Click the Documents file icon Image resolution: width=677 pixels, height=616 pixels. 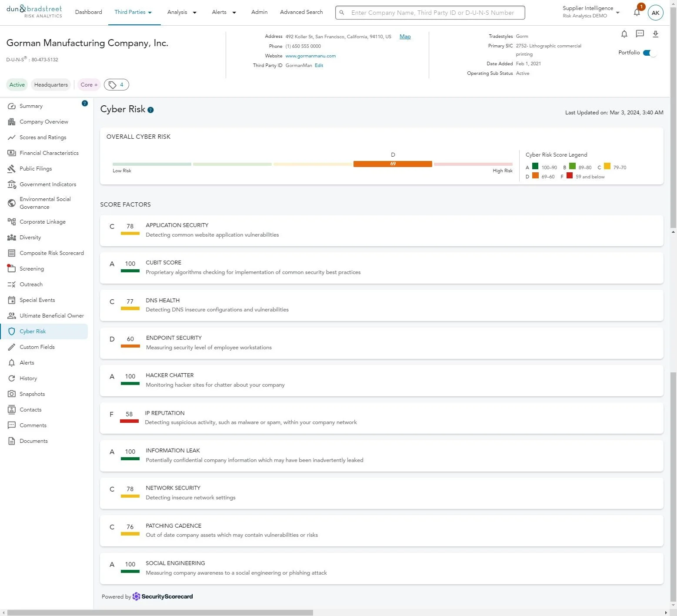12,441
